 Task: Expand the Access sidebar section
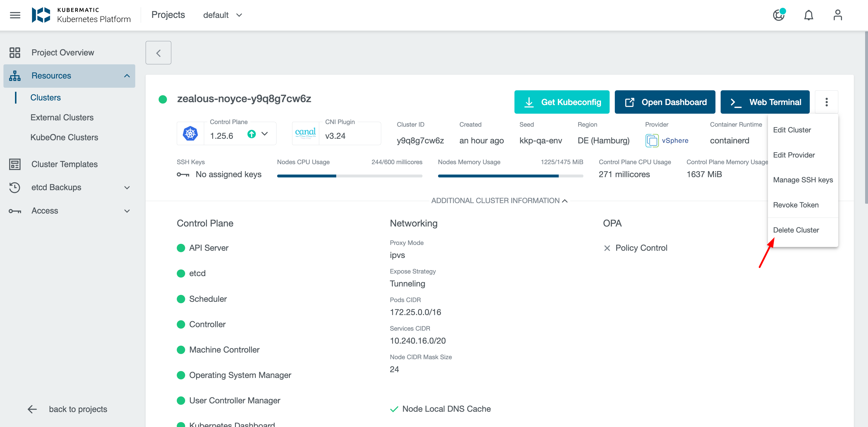coord(127,211)
